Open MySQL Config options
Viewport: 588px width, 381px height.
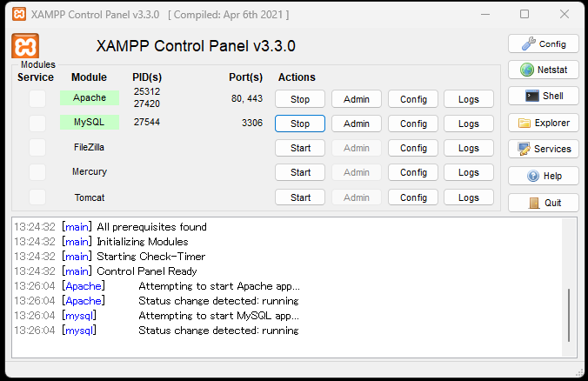(413, 124)
